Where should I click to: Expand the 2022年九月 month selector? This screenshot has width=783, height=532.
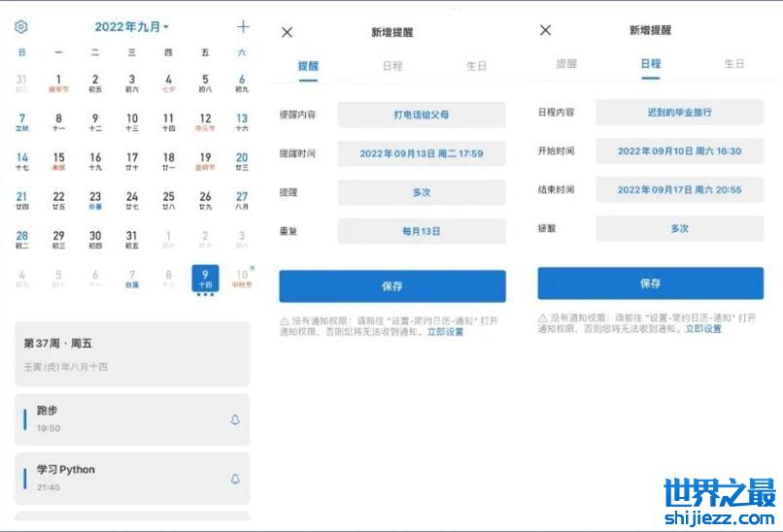(131, 27)
